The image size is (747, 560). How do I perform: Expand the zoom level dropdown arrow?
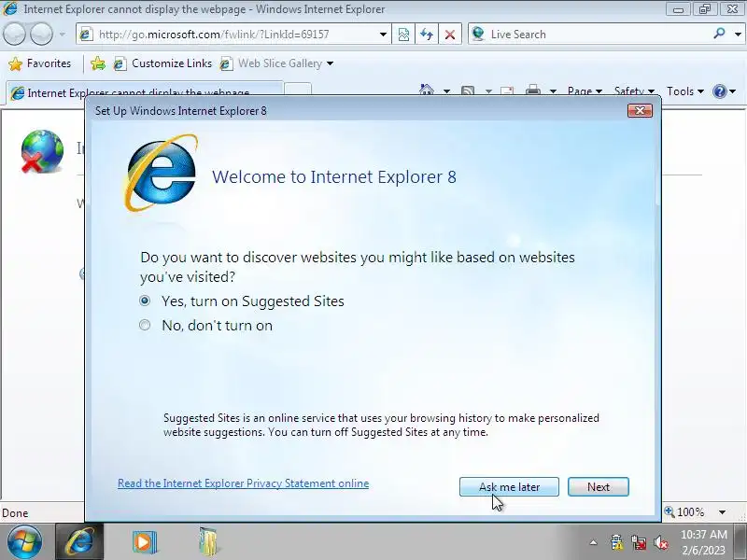tap(722, 512)
